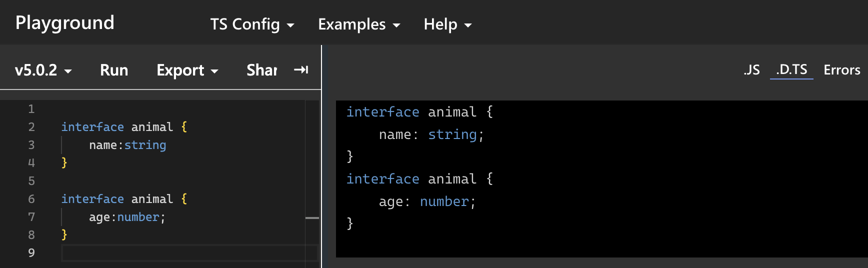Click the word number on line 7
Image resolution: width=868 pixels, height=268 pixels.
coord(138,217)
